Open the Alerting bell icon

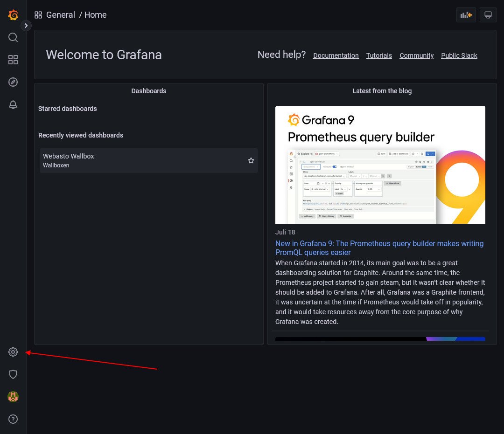click(x=13, y=104)
